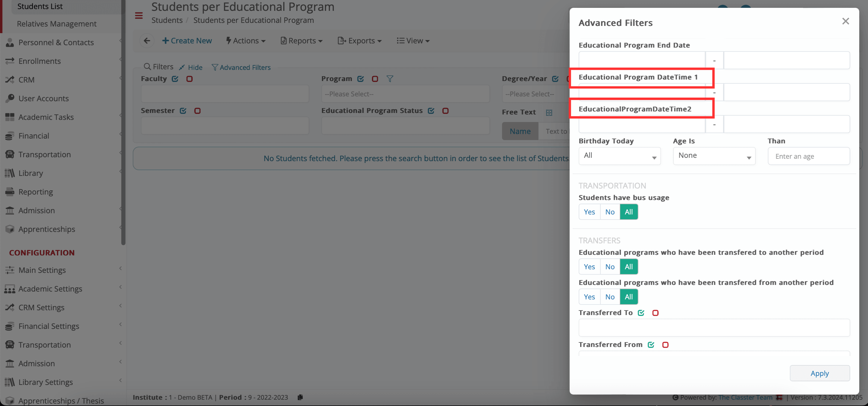The width and height of the screenshot is (868, 406).
Task: Click the CRM Settings icon
Action: point(10,308)
